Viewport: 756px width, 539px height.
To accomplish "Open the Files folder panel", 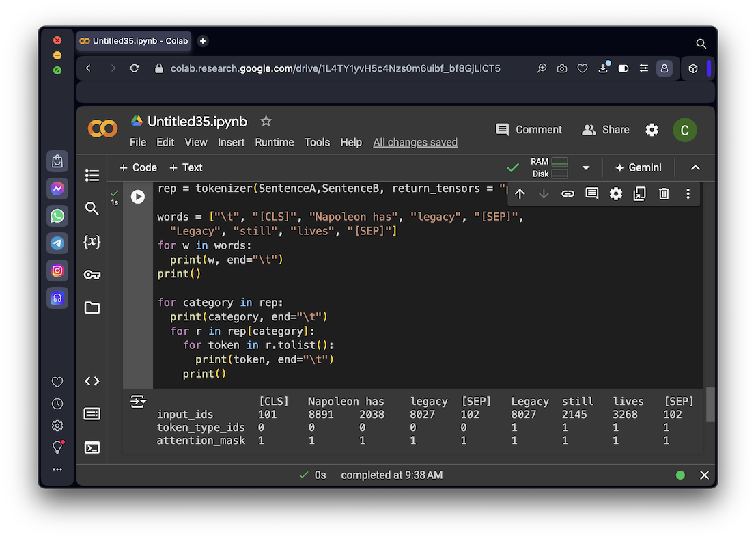I will click(x=92, y=308).
